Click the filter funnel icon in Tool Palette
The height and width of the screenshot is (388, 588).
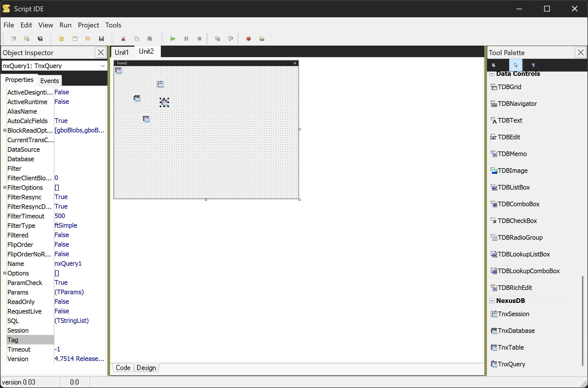pos(533,65)
